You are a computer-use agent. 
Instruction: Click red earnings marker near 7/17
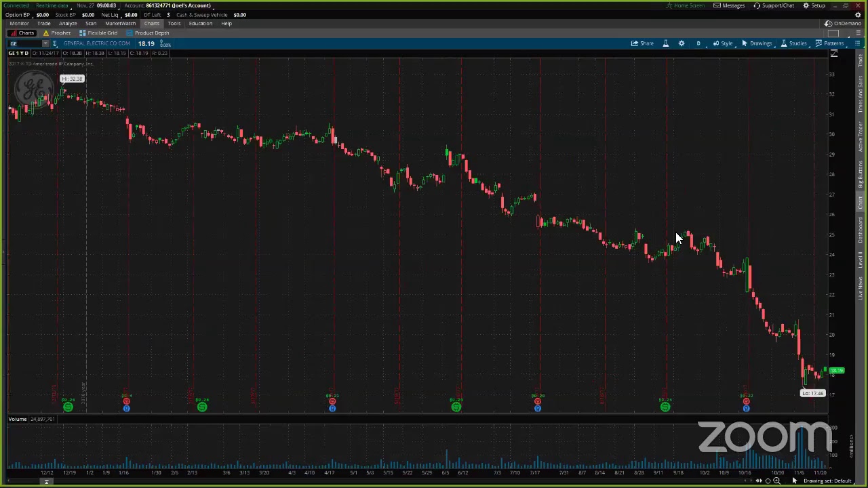538,401
